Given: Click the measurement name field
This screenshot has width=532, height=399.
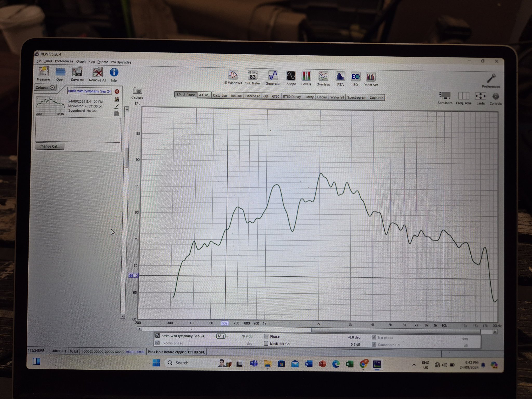Looking at the screenshot, I should 89,91.
